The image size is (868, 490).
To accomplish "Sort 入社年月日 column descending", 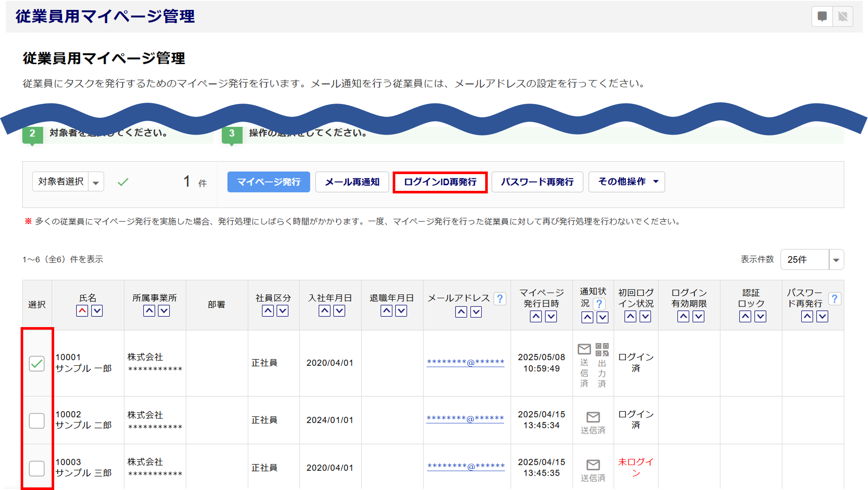I will (339, 311).
